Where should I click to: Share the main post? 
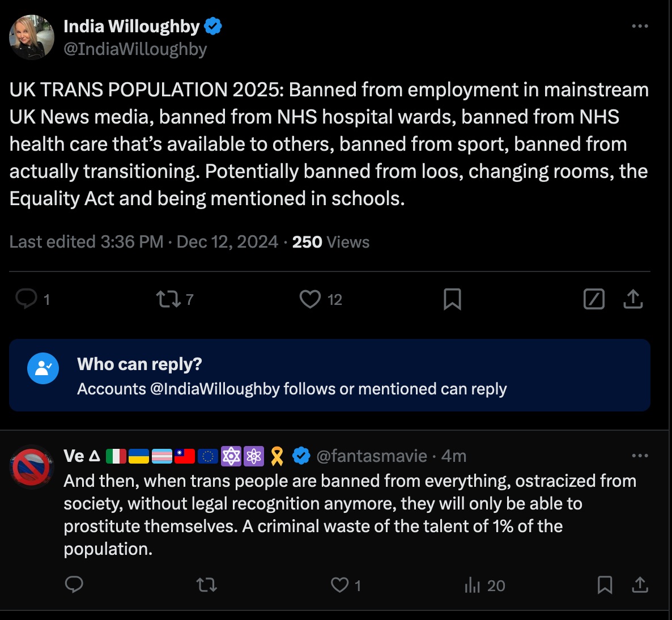633,299
